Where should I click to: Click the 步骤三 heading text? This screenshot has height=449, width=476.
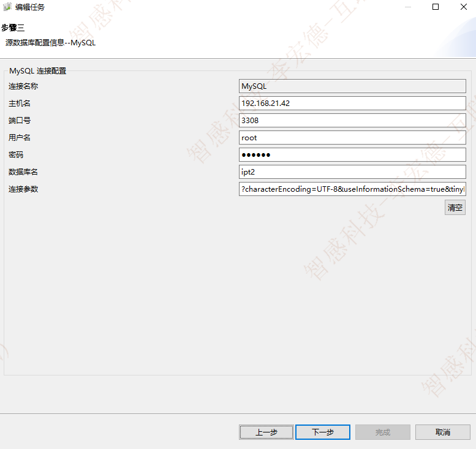coord(13,28)
